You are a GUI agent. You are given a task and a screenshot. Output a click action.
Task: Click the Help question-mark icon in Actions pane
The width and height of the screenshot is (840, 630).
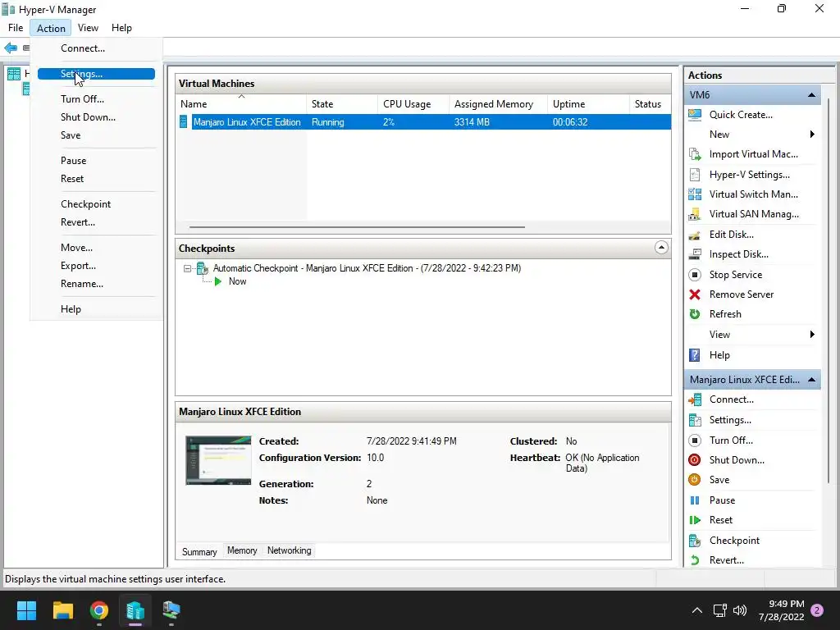695,355
